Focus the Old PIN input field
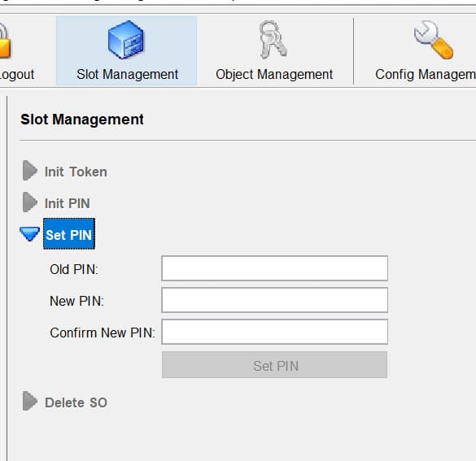 [274, 268]
